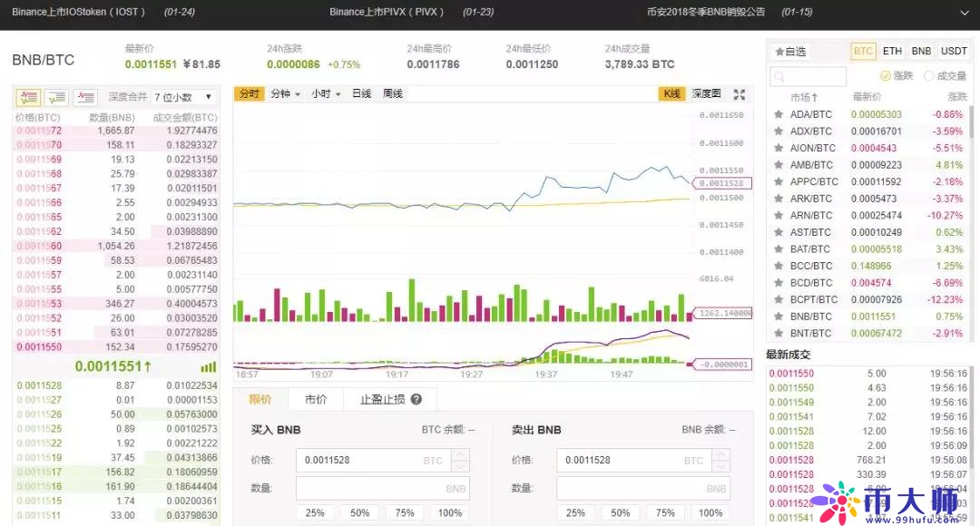Switch chart to 分时 time view

point(249,93)
